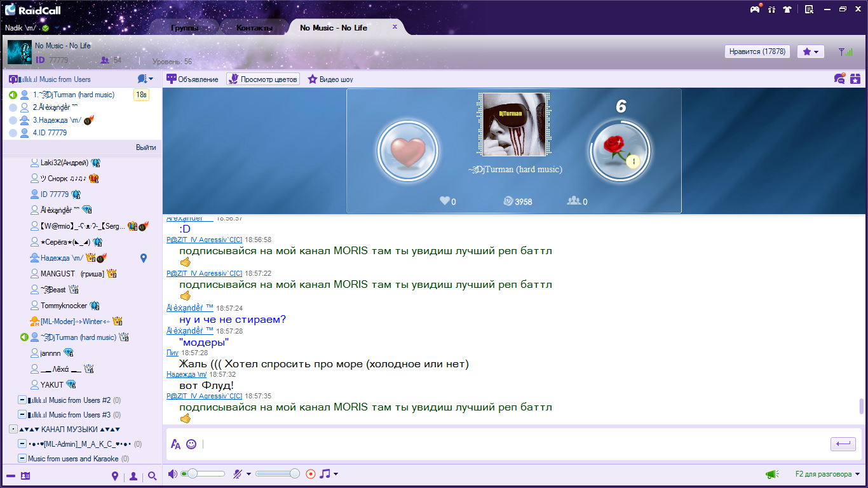868x488 pixels.
Task: Open the games controller icon in title bar
Action: [x=755, y=10]
